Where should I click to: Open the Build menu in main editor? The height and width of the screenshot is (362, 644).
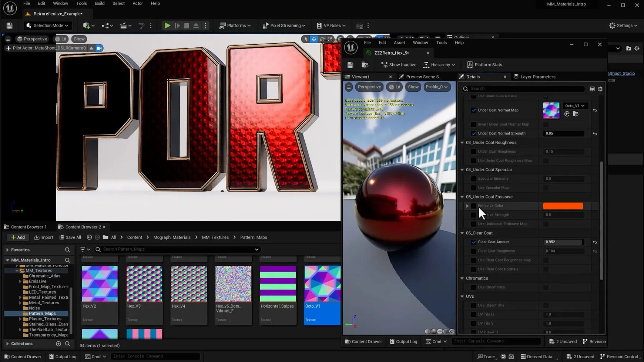(x=100, y=3)
